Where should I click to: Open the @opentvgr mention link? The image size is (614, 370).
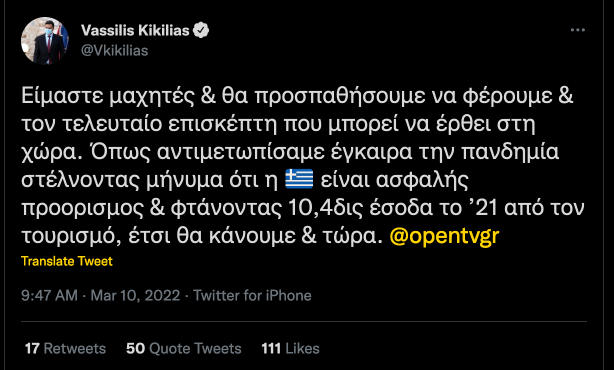444,236
